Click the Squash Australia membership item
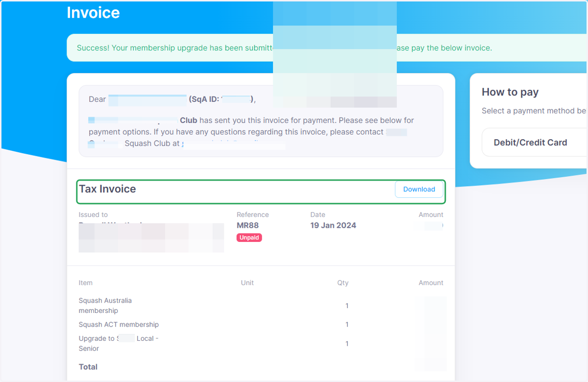The width and height of the screenshot is (588, 382). 105,306
